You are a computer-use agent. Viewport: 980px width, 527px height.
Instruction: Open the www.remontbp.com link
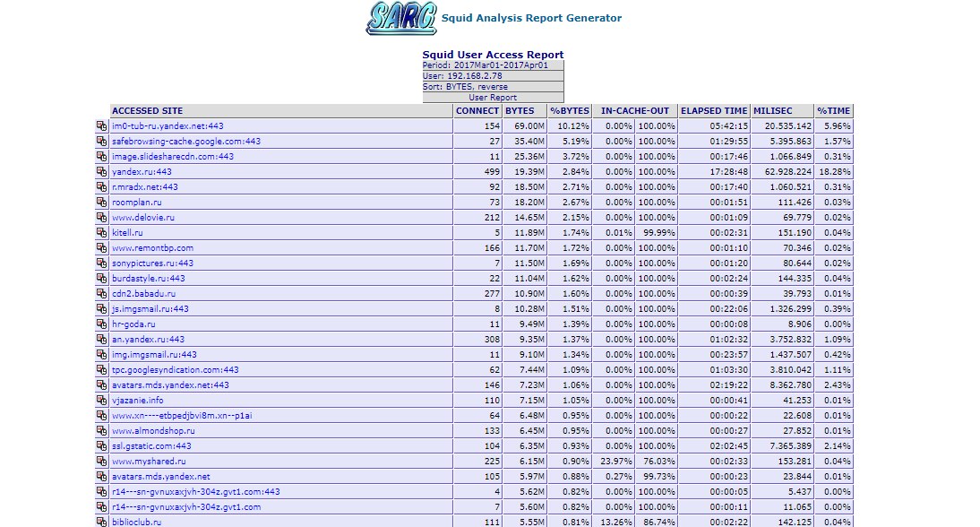[152, 247]
